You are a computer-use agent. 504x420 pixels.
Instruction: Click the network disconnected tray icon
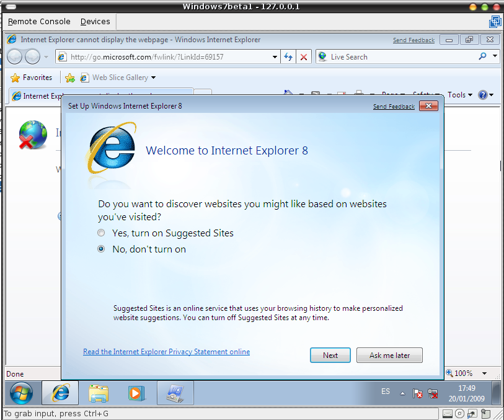click(433, 393)
